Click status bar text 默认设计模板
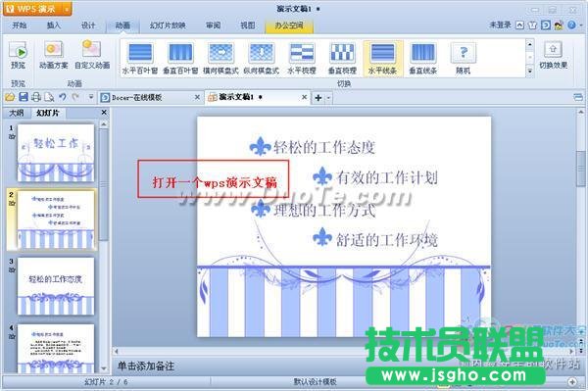 point(315,382)
